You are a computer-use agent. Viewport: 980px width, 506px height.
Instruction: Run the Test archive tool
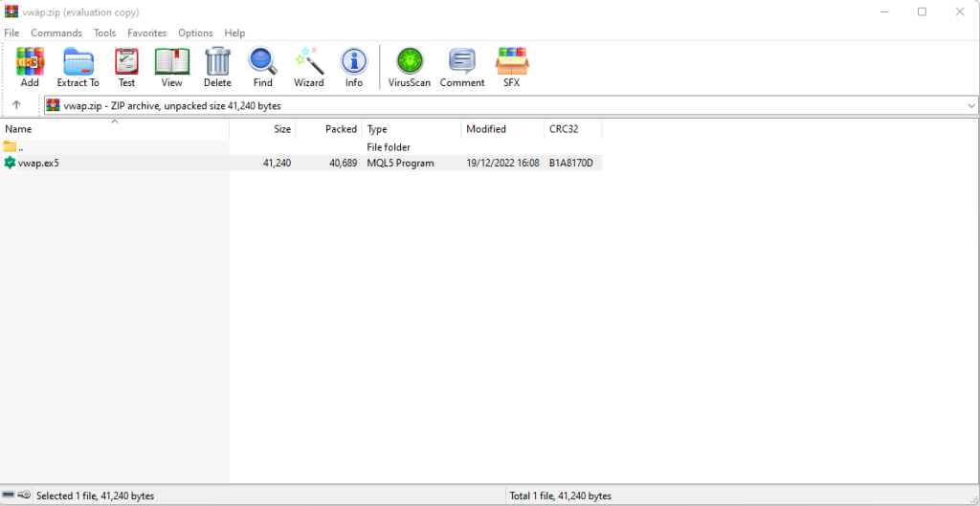click(126, 67)
